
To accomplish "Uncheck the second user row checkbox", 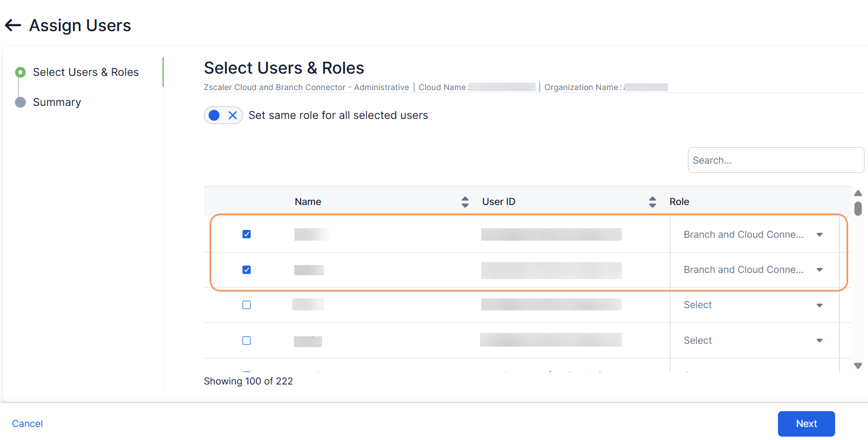I will [x=246, y=270].
